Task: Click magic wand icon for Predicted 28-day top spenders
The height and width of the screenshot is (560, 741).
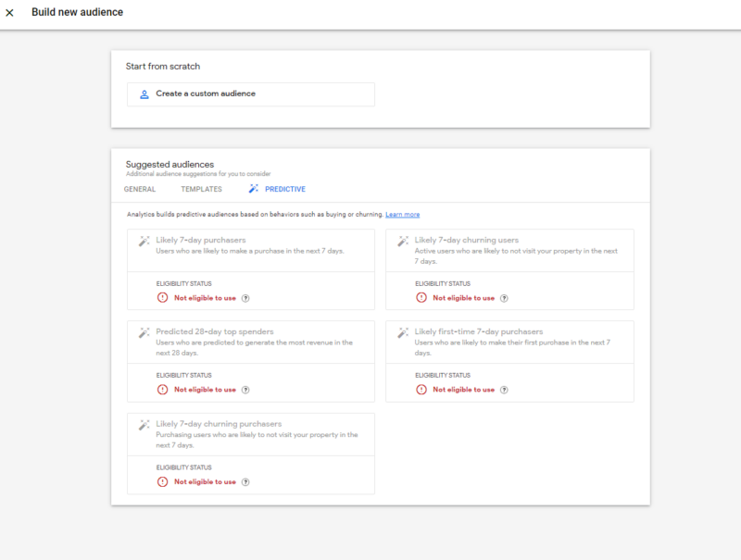Action: [x=144, y=332]
